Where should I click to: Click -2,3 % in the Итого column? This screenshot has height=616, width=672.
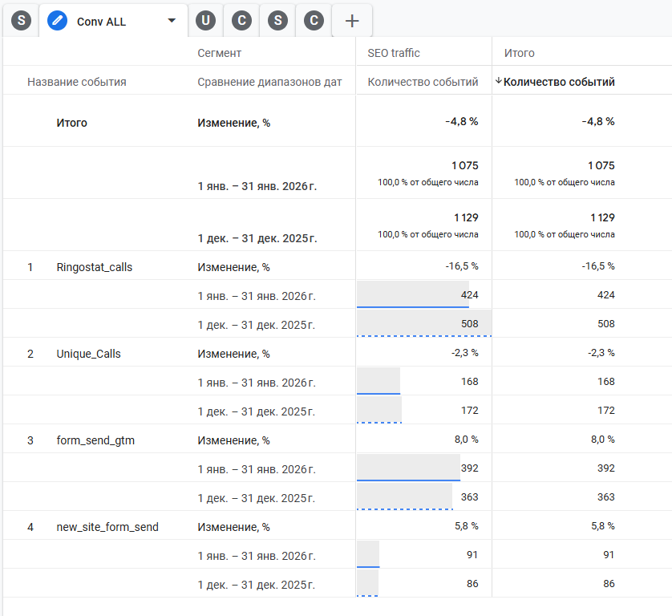[601, 353]
